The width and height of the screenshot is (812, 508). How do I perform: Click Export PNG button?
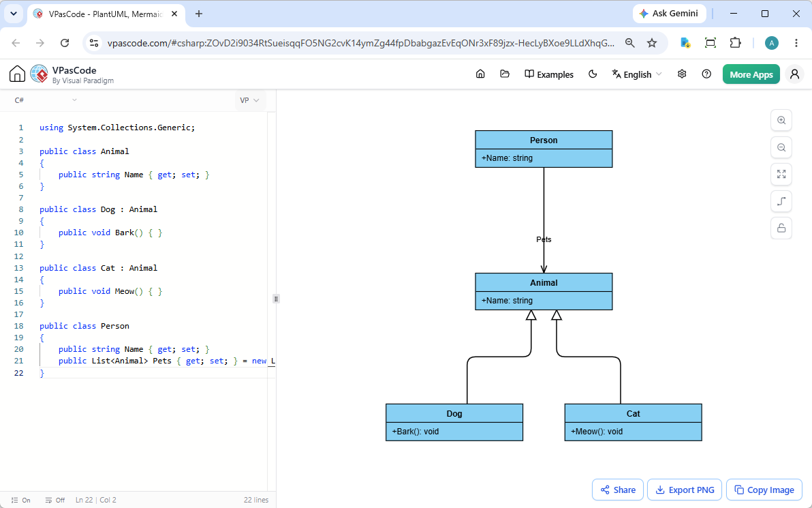(x=685, y=490)
